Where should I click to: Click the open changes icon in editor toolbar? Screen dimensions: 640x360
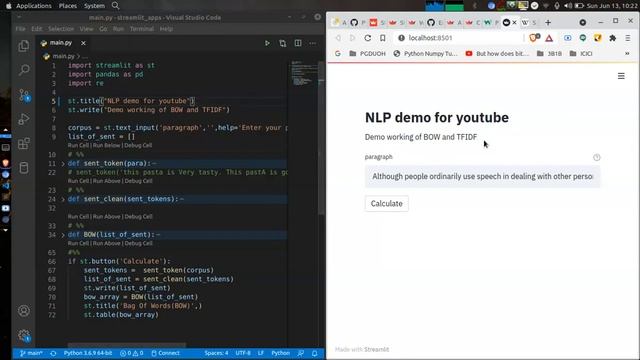(x=282, y=43)
